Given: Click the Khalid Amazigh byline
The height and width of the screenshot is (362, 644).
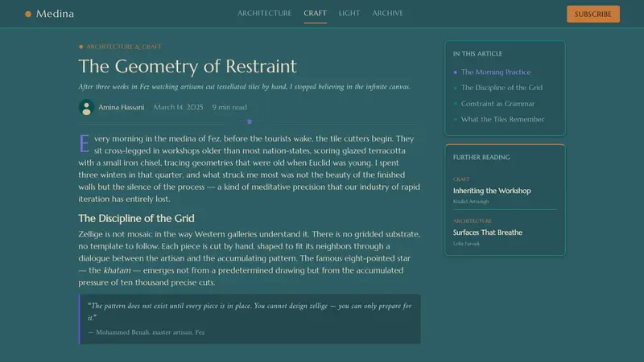Looking at the screenshot, I should [471, 202].
